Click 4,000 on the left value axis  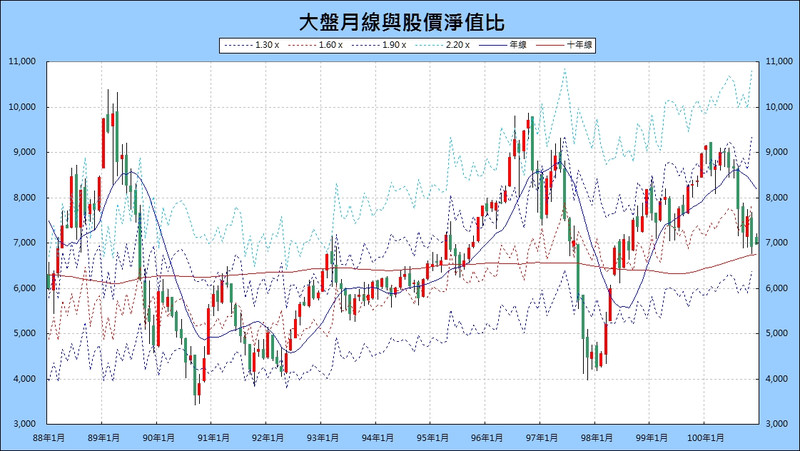coord(24,379)
